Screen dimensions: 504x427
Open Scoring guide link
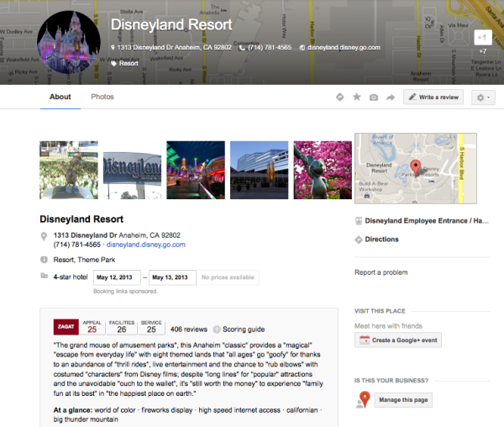pyautogui.click(x=244, y=329)
